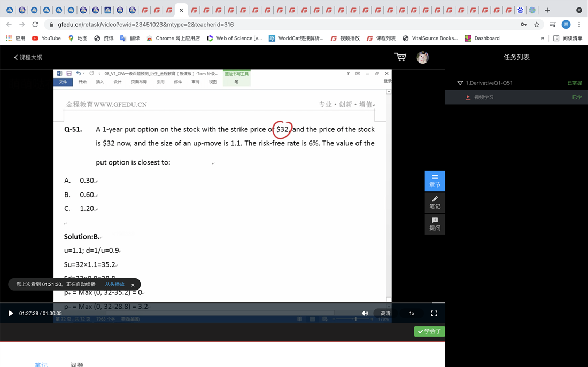Open Chrome three-dot menu

click(579, 25)
